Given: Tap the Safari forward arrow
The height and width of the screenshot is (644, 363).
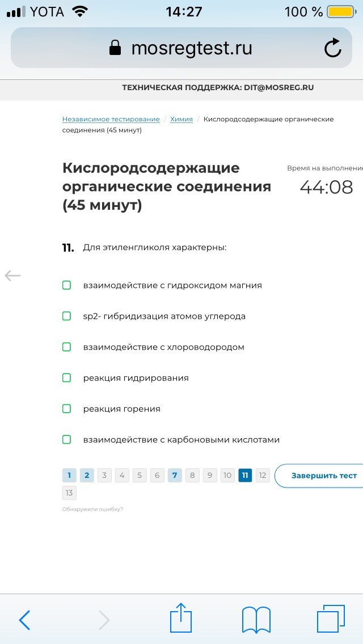Looking at the screenshot, I should 104,620.
